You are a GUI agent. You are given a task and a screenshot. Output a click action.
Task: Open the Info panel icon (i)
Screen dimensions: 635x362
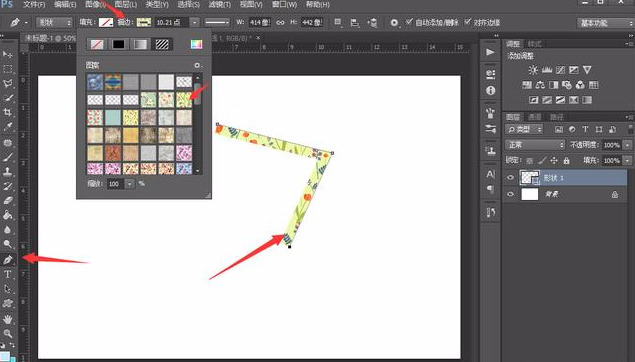pyautogui.click(x=490, y=90)
